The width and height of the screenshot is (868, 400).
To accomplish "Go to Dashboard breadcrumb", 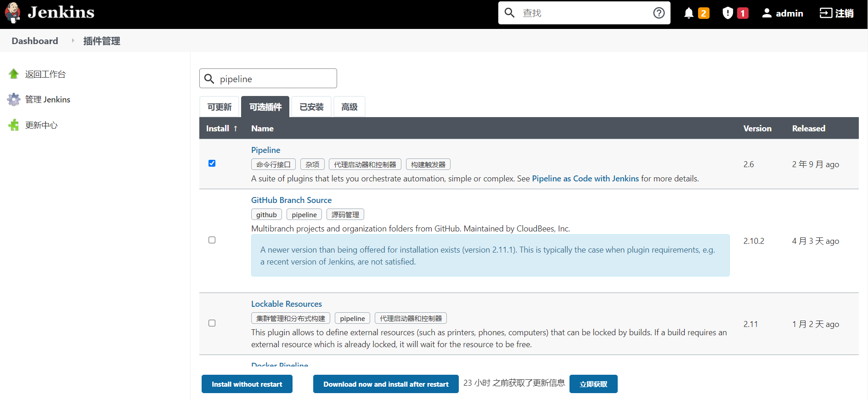I will 35,41.
